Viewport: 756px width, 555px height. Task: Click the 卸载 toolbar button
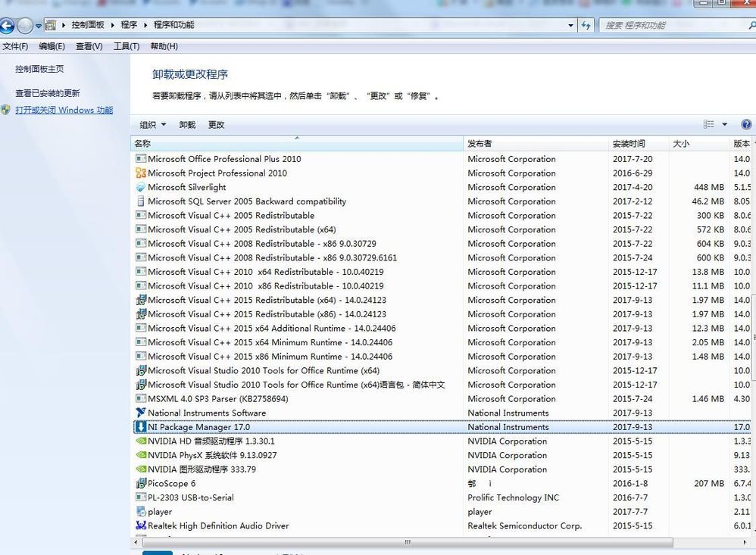[188, 125]
